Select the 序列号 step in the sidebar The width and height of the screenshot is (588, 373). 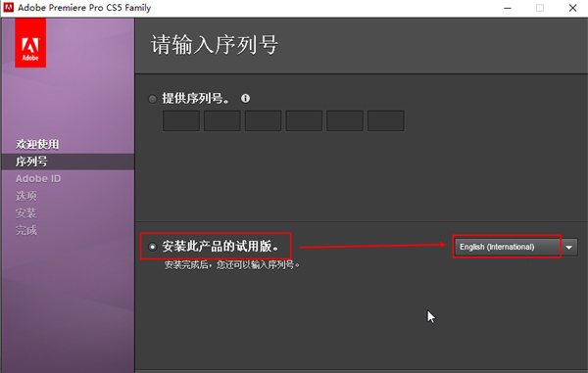pyautogui.click(x=31, y=162)
